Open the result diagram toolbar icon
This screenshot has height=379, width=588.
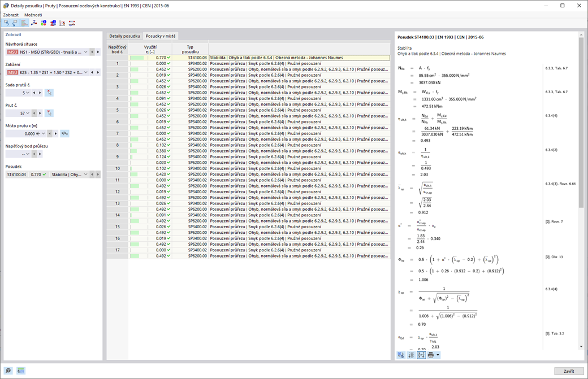pos(62,23)
